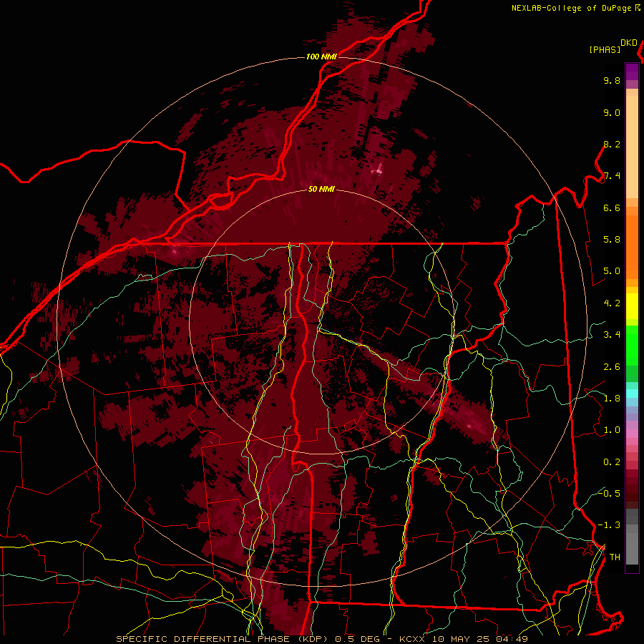Click the 50 NMI range ring label
644x644 pixels.
[x=321, y=189]
